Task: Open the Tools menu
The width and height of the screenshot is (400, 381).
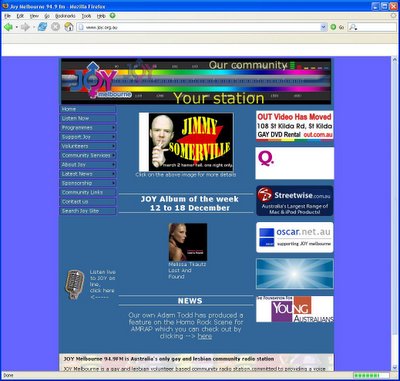Action: click(x=86, y=16)
